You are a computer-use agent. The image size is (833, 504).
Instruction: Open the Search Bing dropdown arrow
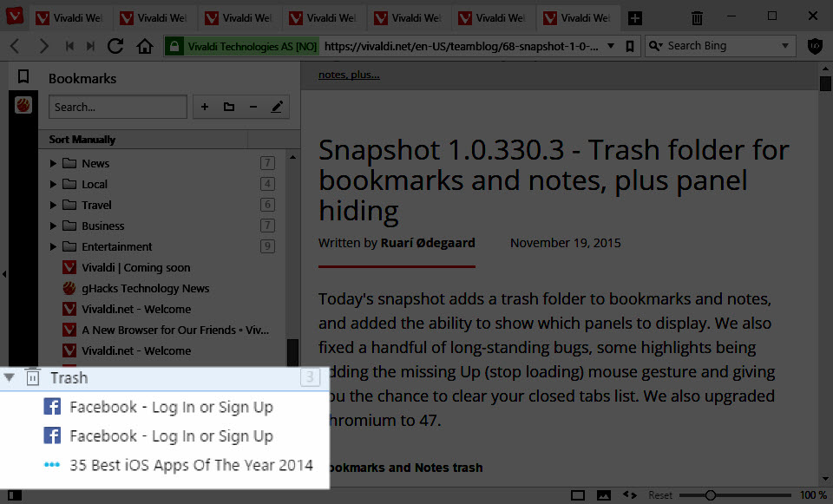click(785, 46)
